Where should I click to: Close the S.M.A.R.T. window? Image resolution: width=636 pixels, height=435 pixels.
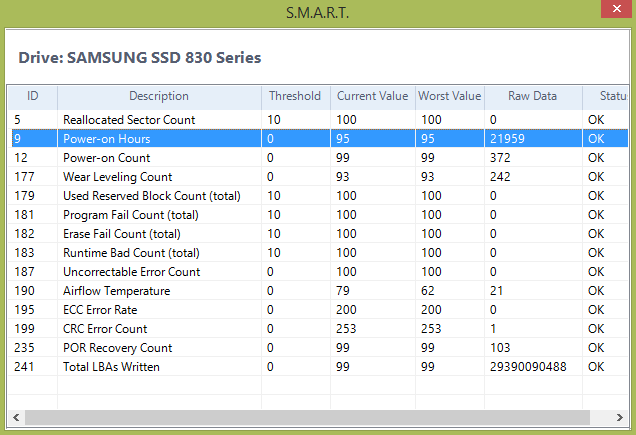pyautogui.click(x=617, y=9)
